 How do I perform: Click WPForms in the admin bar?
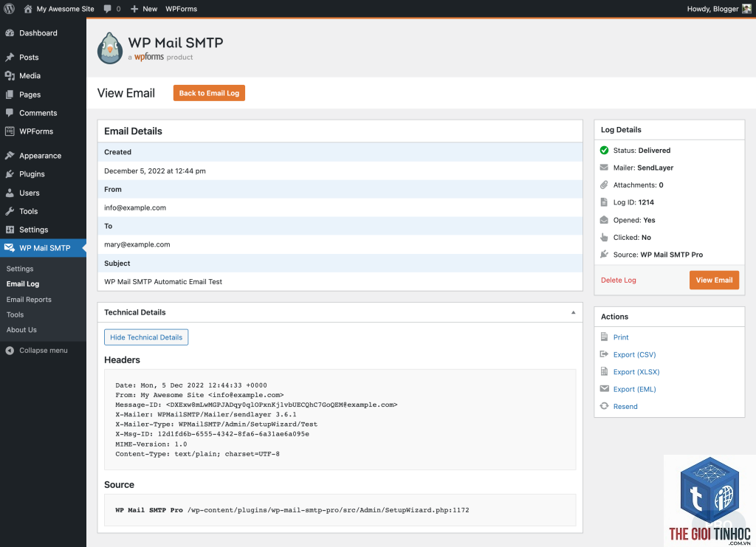(182, 9)
